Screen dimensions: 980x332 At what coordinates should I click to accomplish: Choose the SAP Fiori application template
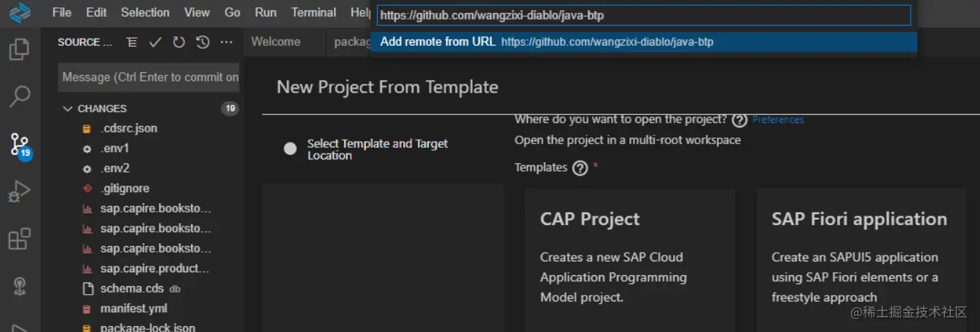pyautogui.click(x=860, y=260)
